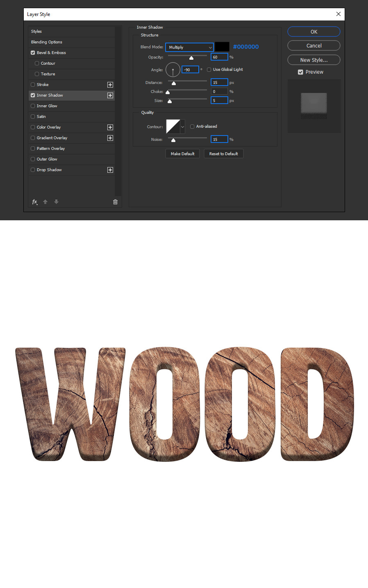Click the Distance value field
368x588 pixels.
tap(219, 82)
